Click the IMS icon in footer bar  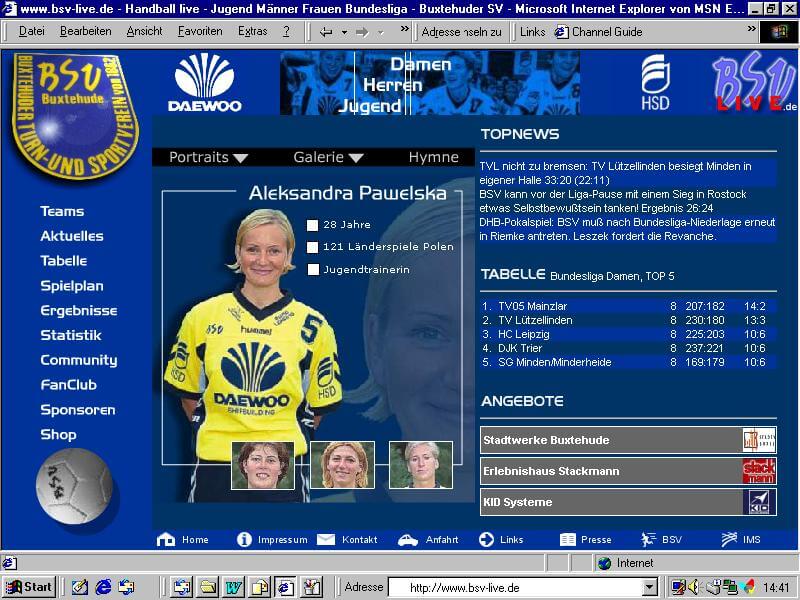tap(730, 539)
